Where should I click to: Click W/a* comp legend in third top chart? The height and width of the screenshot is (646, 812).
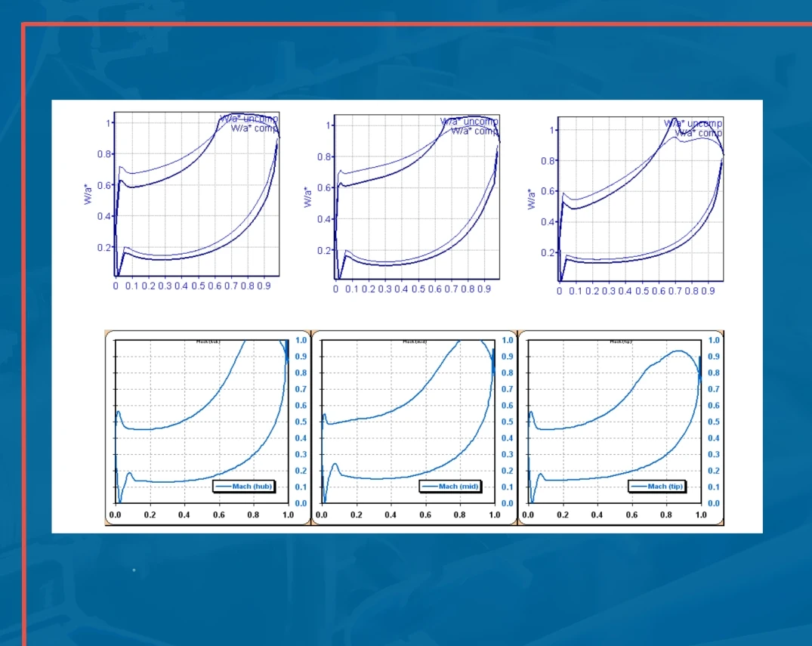coord(698,133)
